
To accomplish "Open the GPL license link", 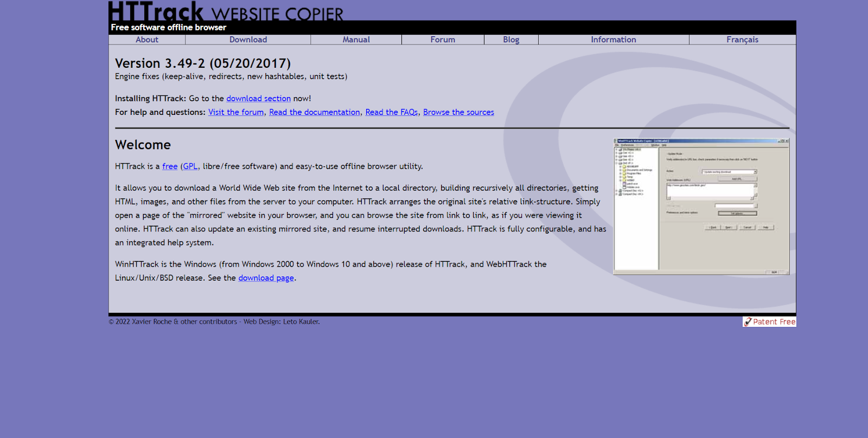I will [190, 166].
